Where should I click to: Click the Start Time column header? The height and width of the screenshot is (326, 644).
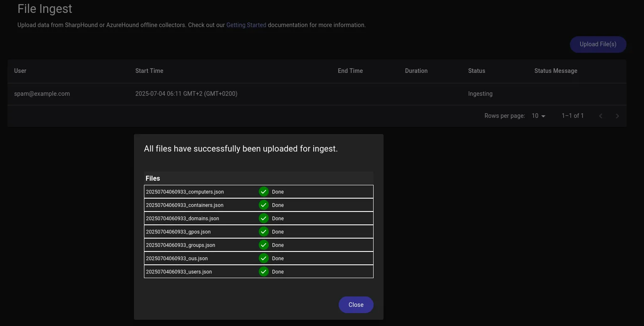tap(149, 71)
